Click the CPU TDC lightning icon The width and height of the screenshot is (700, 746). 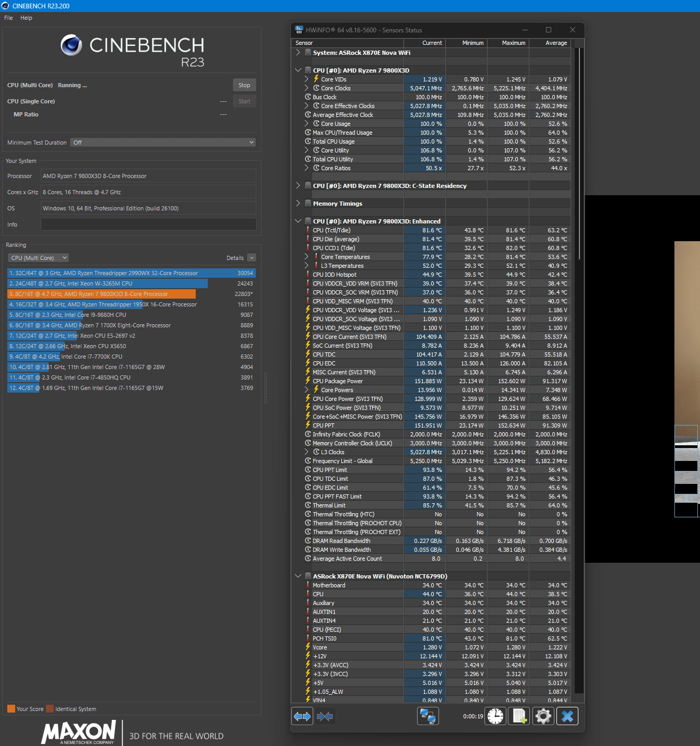pos(308,354)
